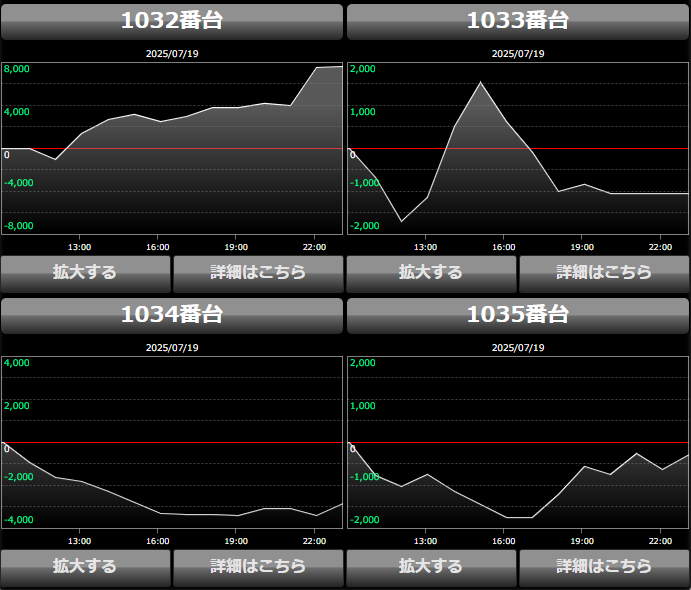Screen dimensions: 691x590
Task: Click 拡大する under the 1032番台 graph
Action: pyautogui.click(x=85, y=274)
